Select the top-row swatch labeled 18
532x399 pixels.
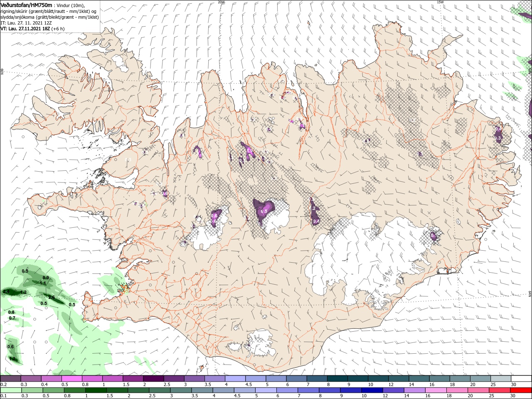point(459,379)
